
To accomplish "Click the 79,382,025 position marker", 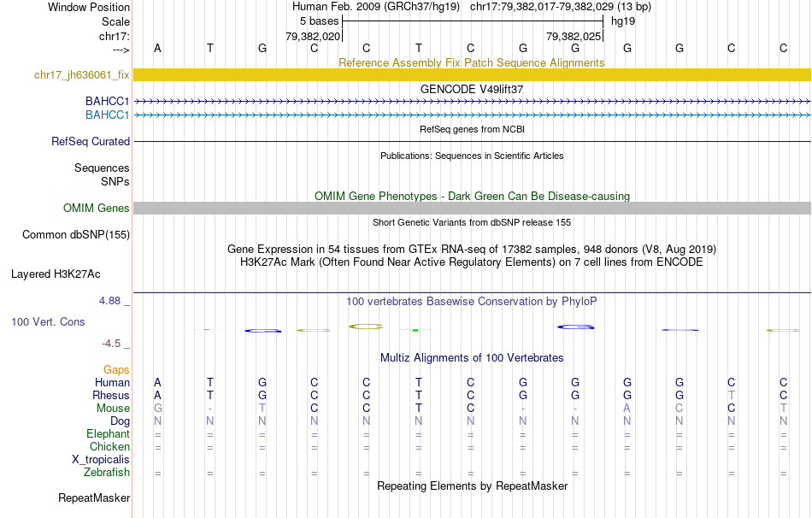I will [574, 36].
